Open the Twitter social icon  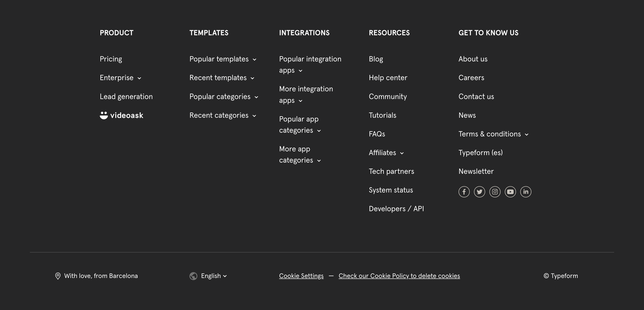tap(479, 192)
